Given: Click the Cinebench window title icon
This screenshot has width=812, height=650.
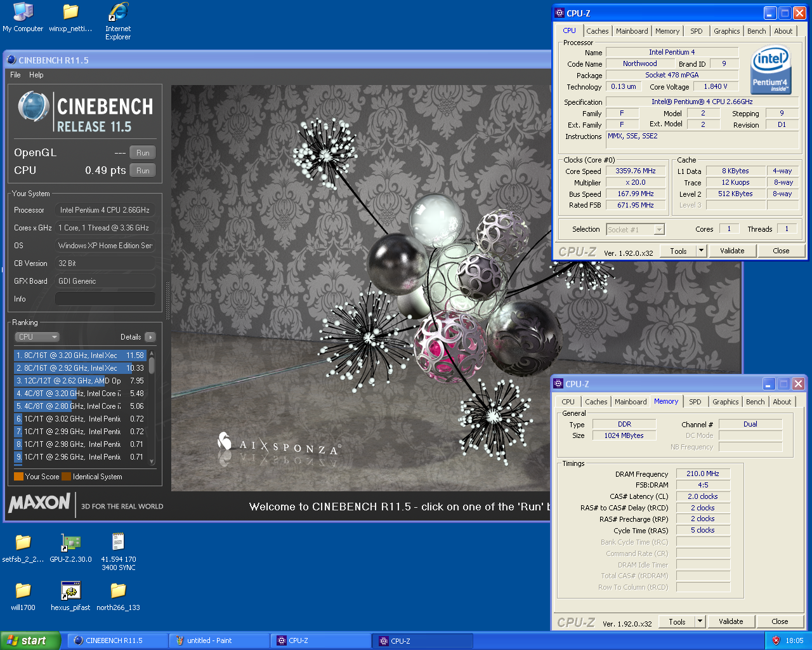Looking at the screenshot, I should [x=11, y=60].
